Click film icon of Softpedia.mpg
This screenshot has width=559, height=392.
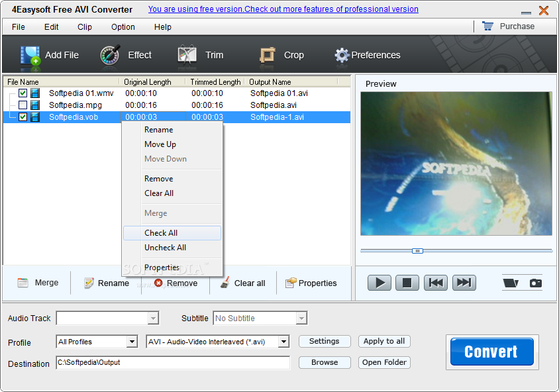(x=35, y=105)
